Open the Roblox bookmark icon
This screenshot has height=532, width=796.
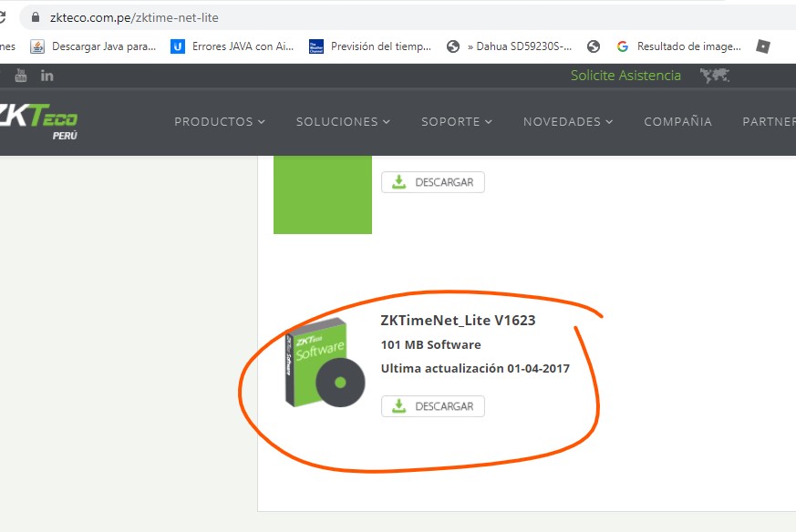pos(763,46)
